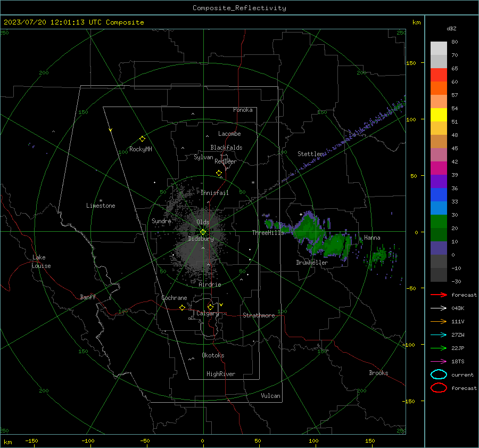
Task: Click the magenta 18TS arrow legend icon
Action: point(439,362)
